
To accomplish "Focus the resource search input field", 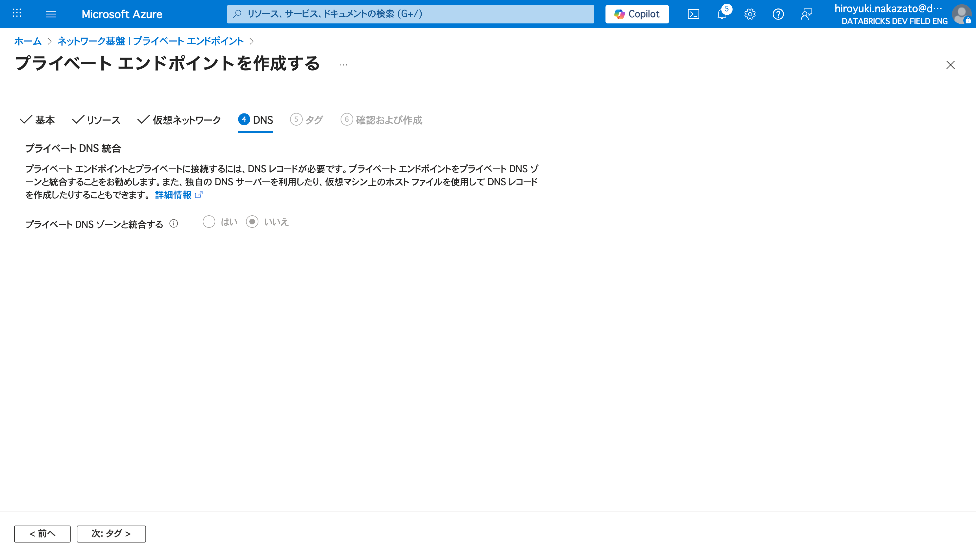I will pyautogui.click(x=410, y=14).
